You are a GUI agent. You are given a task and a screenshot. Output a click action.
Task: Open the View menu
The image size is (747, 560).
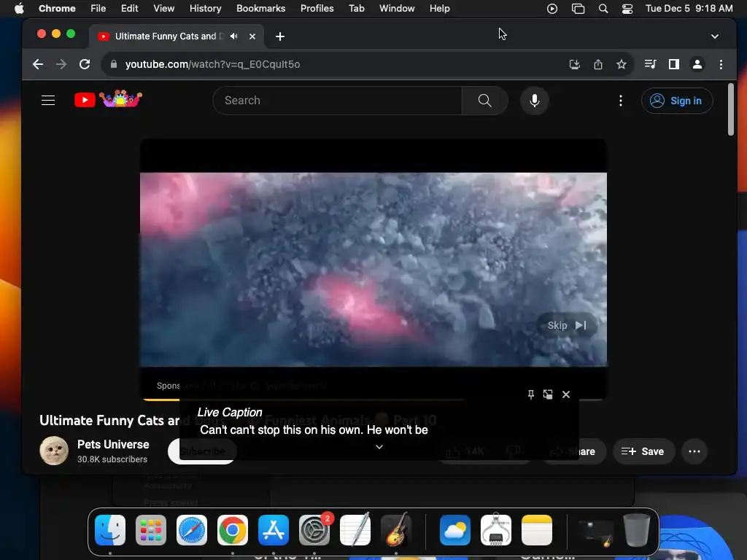click(164, 9)
